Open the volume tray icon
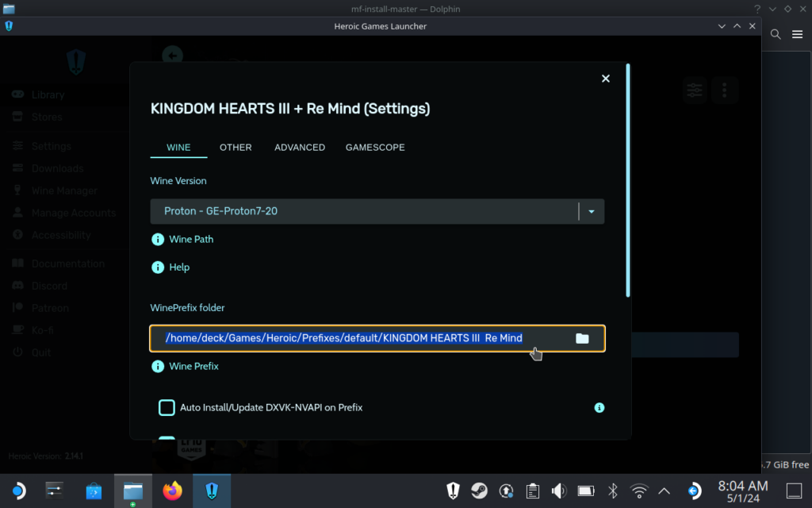This screenshot has height=508, width=812. pyautogui.click(x=559, y=491)
